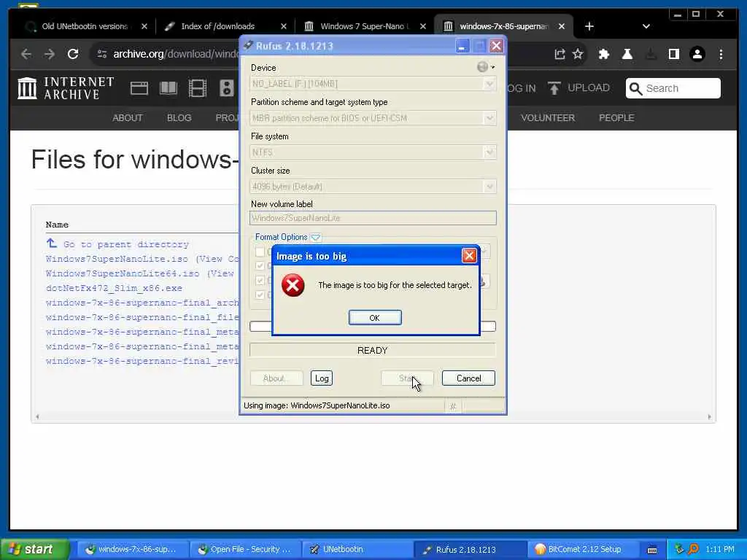Screen dimensions: 747x560
Task: Open a new browser tab
Action: coord(589,27)
